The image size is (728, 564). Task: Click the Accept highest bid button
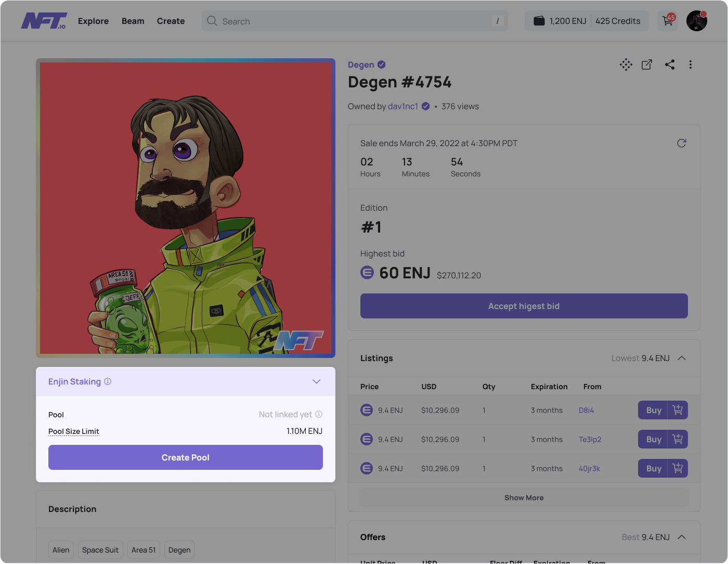click(x=524, y=306)
